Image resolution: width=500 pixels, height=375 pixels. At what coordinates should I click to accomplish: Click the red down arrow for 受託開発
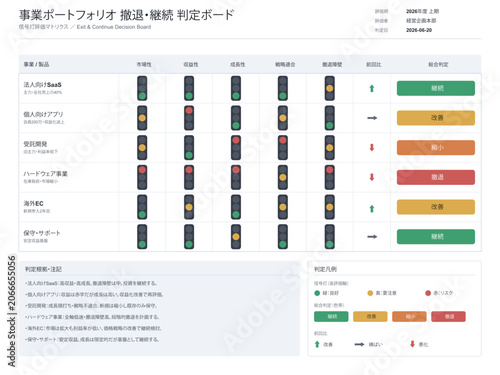tap(372, 148)
